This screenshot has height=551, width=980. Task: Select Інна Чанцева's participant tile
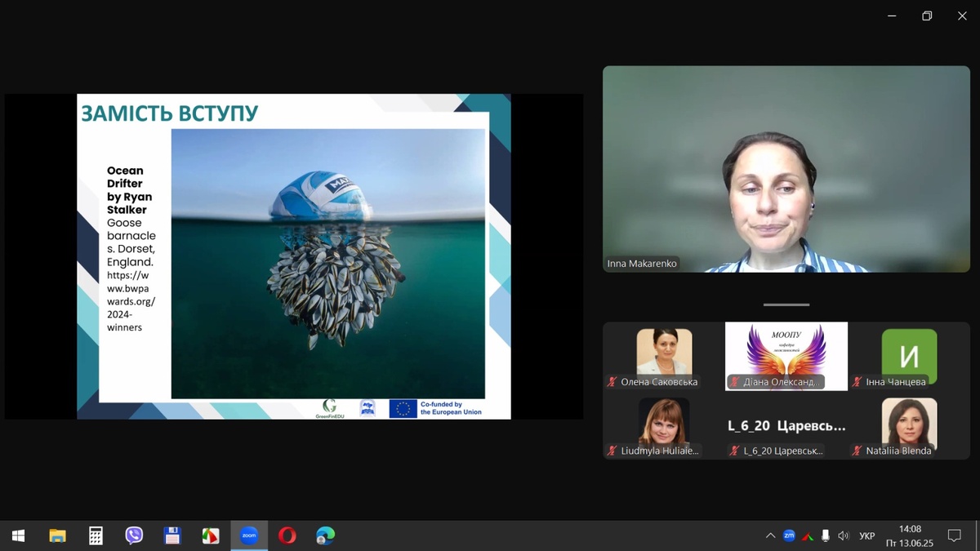tap(909, 356)
